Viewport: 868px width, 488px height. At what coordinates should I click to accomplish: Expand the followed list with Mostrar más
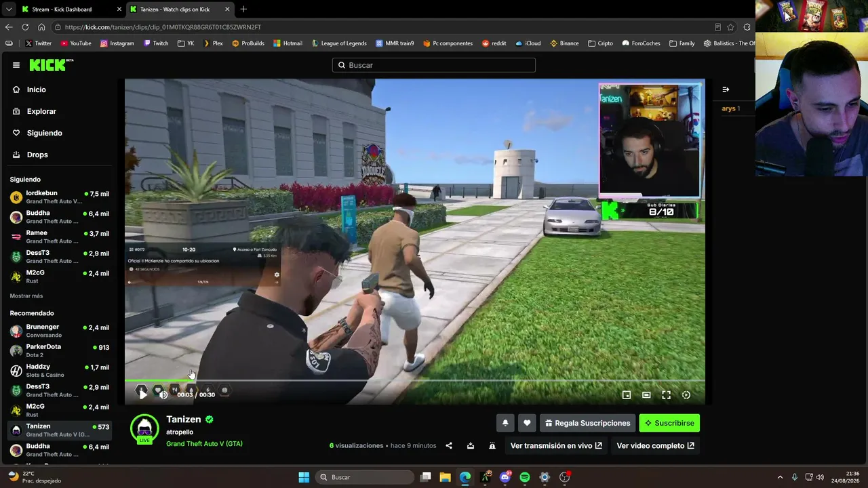[26, 296]
